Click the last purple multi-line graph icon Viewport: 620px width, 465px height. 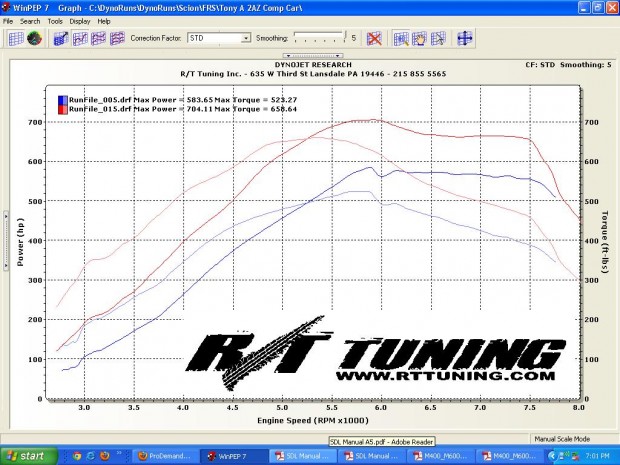117,39
